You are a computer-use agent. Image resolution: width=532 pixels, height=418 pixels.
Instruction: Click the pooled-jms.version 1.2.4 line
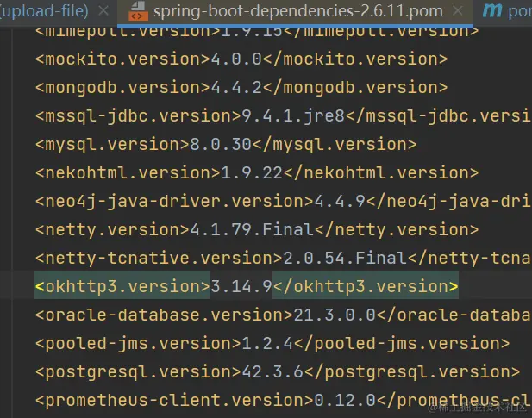pos(272,344)
